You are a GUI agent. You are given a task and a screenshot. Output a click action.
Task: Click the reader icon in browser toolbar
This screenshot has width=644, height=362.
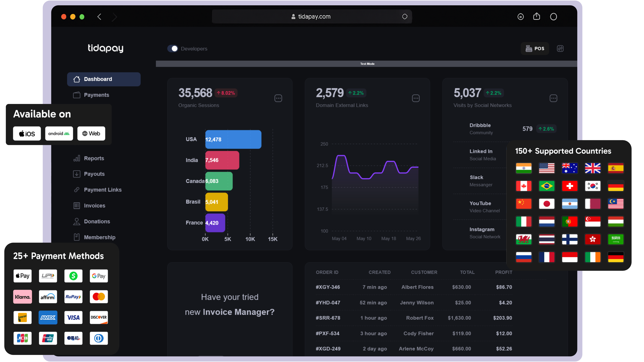(521, 17)
